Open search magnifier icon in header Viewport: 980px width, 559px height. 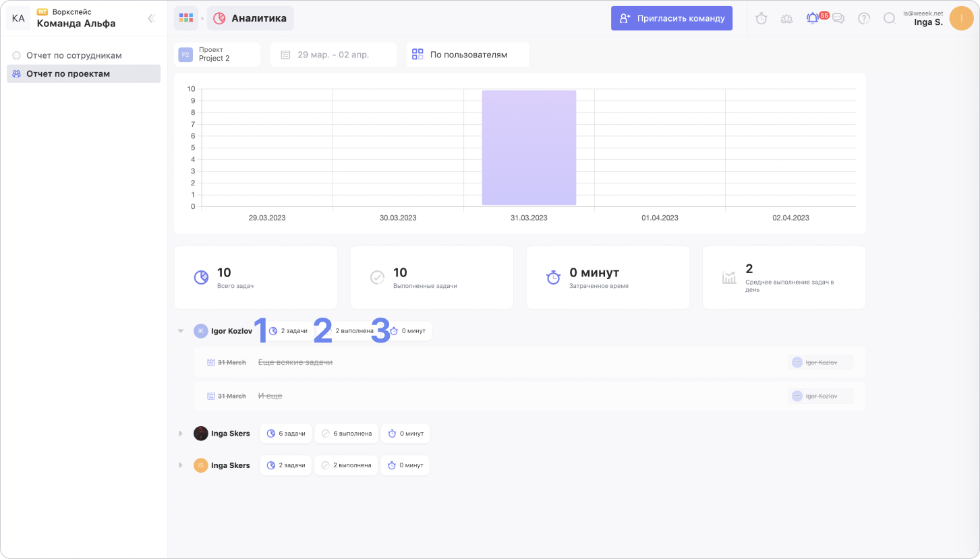point(890,19)
